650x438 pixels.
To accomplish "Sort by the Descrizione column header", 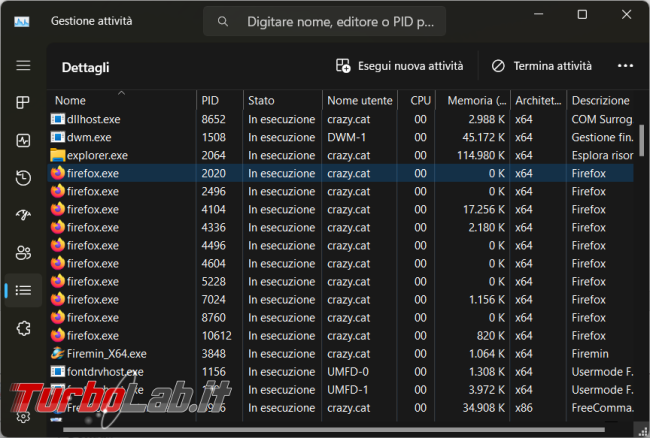I will (600, 100).
